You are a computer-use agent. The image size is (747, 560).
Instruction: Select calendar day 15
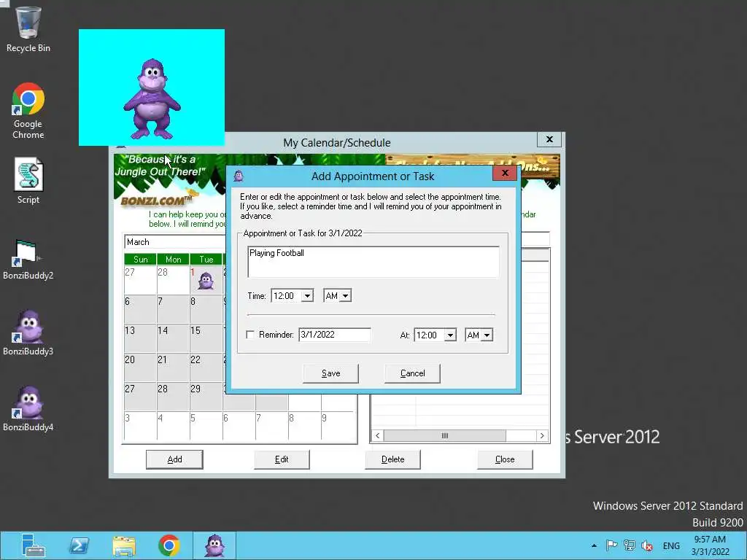[206, 338]
